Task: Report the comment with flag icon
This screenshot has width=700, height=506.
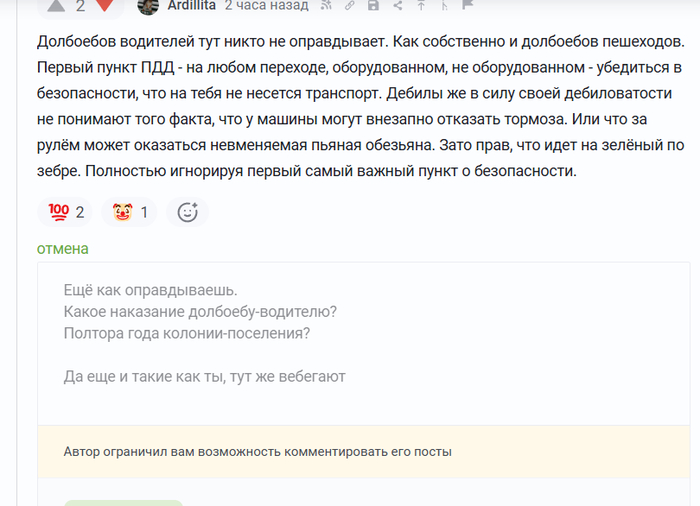Action: point(467,4)
